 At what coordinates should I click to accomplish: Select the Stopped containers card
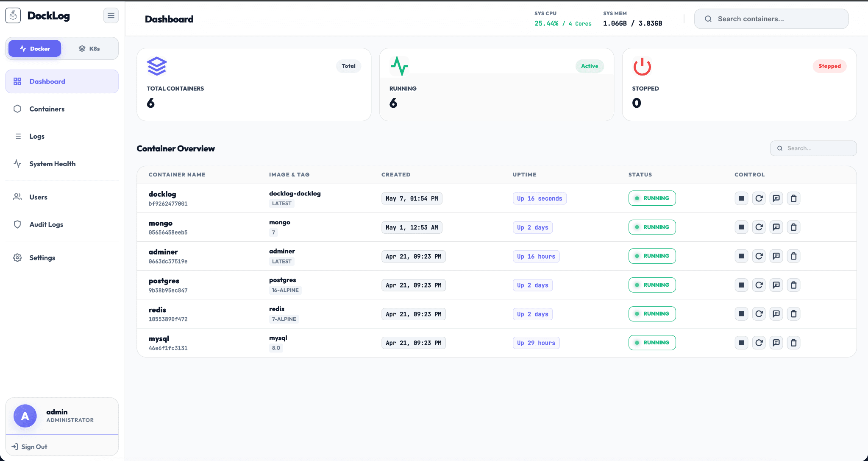pos(739,84)
